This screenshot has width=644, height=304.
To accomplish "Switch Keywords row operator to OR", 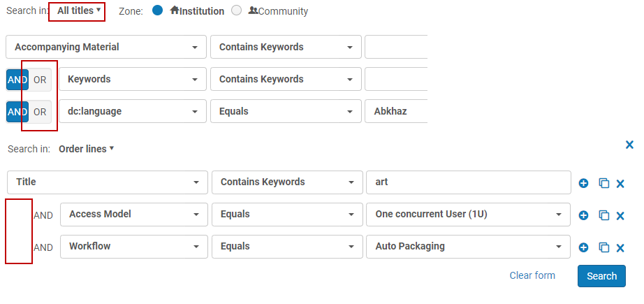I will 40,80.
